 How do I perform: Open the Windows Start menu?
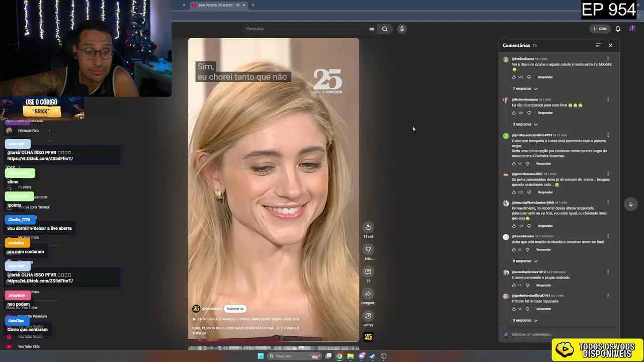tap(261, 356)
